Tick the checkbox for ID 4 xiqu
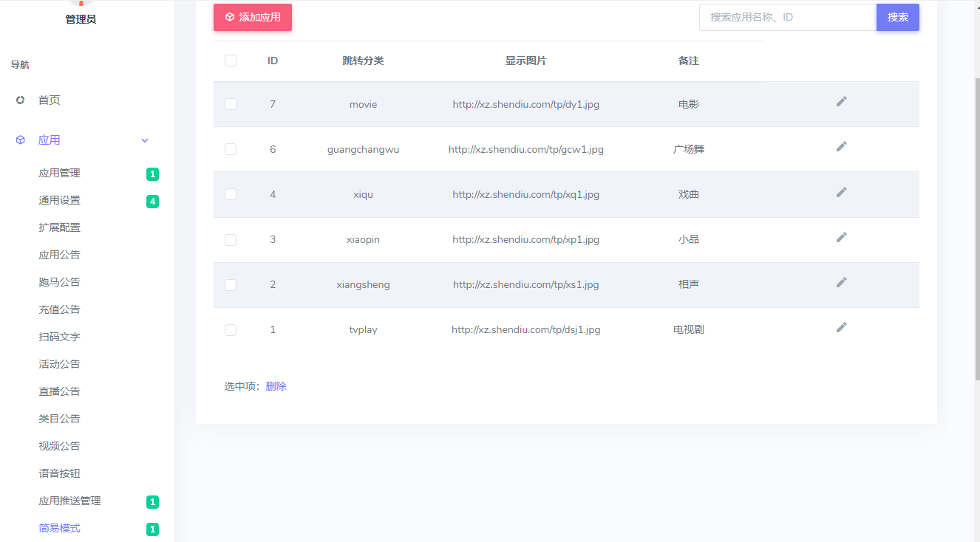The width and height of the screenshot is (980, 542). 231,194
